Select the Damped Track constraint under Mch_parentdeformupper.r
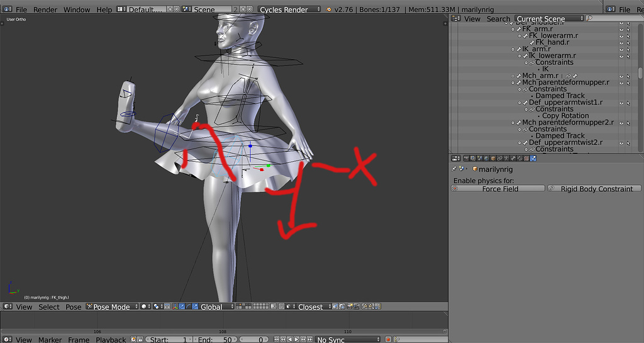The height and width of the screenshot is (343, 644). (560, 96)
